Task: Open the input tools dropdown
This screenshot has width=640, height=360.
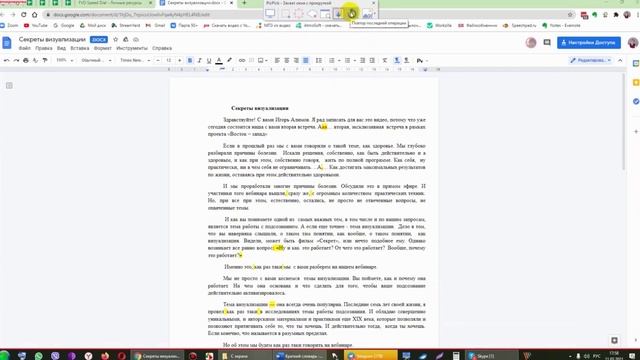Action: [x=422, y=60]
